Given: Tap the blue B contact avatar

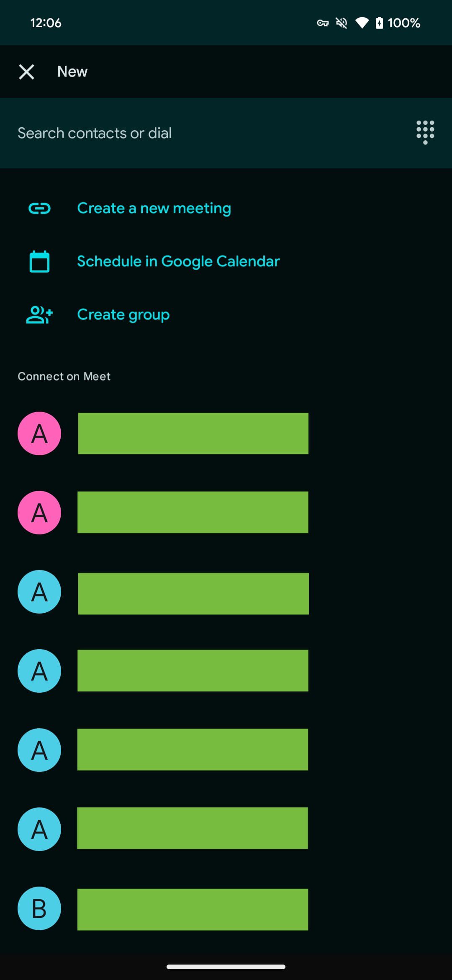Looking at the screenshot, I should pos(39,908).
